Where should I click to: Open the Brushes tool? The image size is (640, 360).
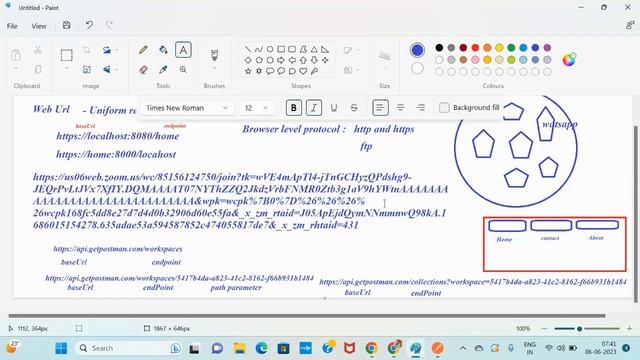pos(214,55)
